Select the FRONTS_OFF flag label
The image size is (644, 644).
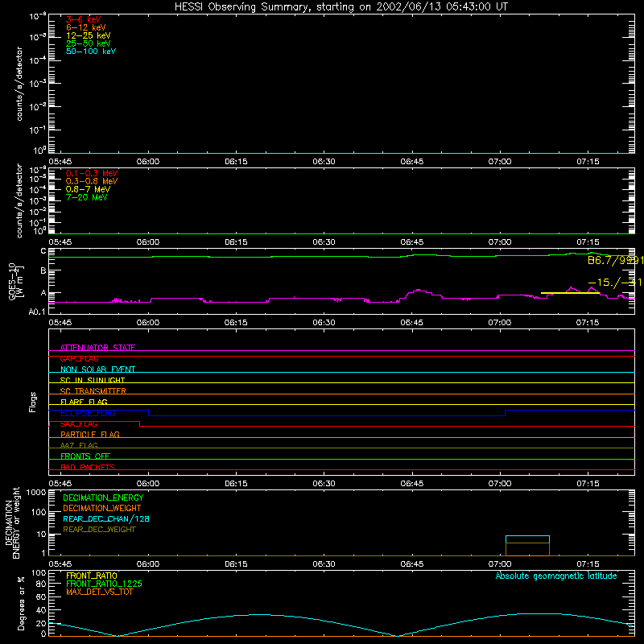(85, 456)
